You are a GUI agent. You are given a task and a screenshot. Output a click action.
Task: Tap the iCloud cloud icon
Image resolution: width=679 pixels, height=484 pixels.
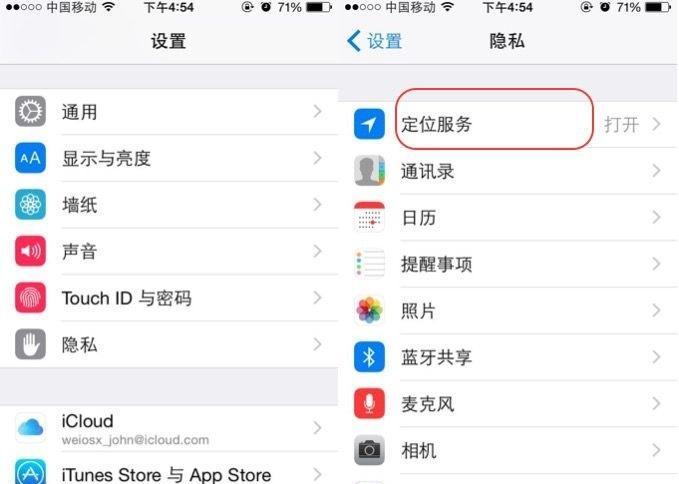click(30, 428)
